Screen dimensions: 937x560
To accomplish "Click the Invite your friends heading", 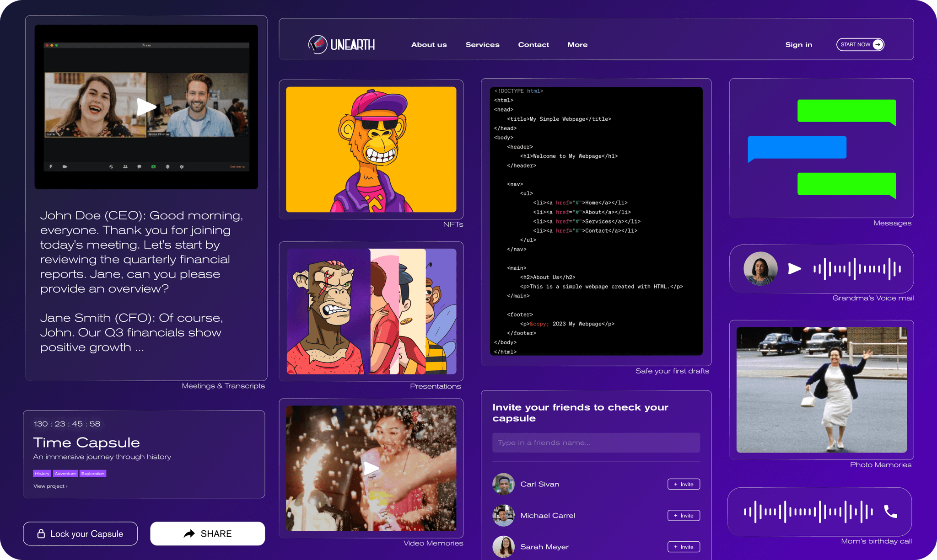I will point(580,413).
